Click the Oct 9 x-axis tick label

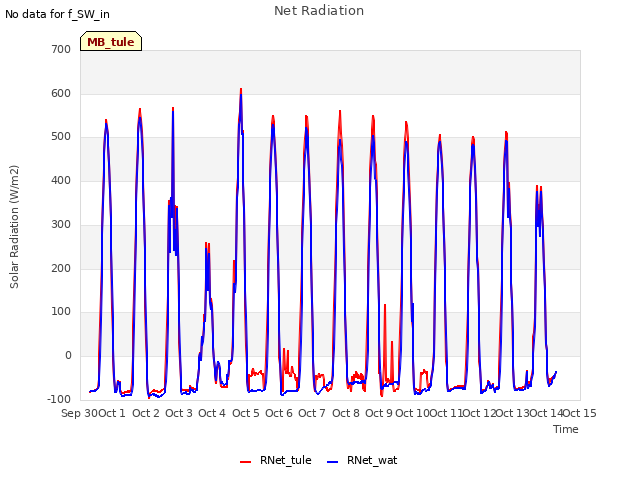click(379, 413)
